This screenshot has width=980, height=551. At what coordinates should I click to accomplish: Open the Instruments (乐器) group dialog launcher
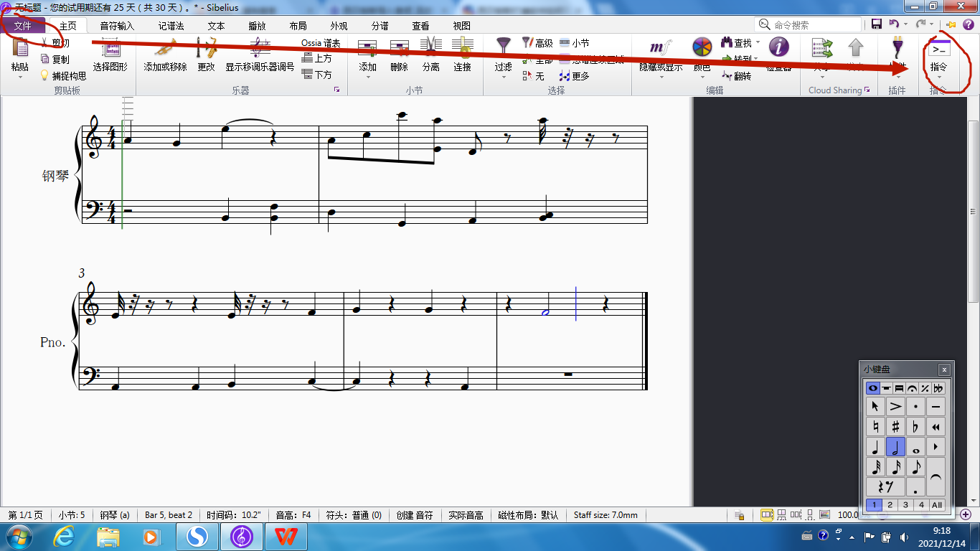point(336,90)
